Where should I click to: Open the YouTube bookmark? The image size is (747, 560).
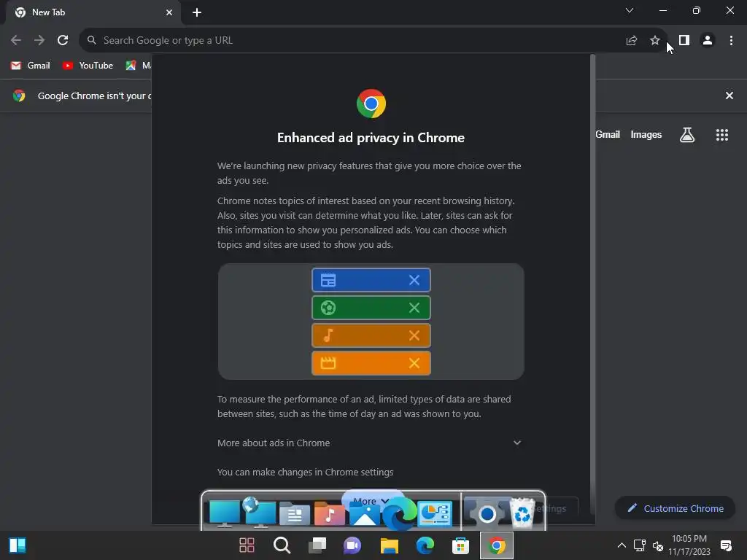(88, 66)
